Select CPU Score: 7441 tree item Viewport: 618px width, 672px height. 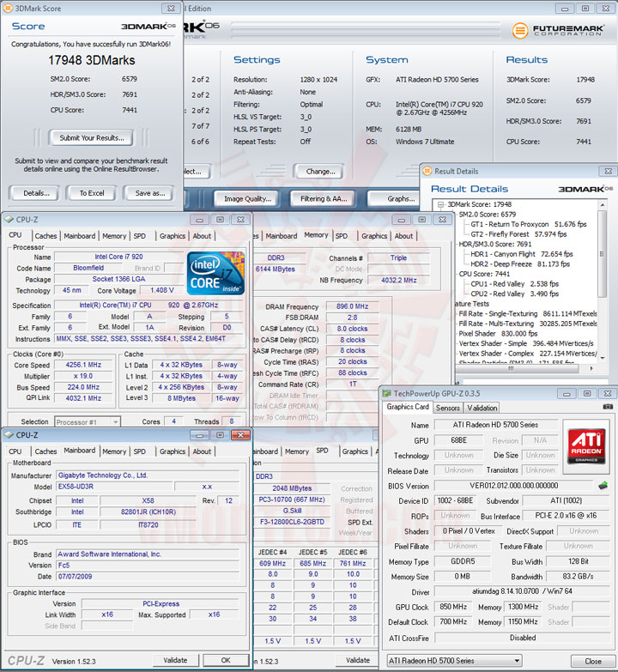(484, 274)
